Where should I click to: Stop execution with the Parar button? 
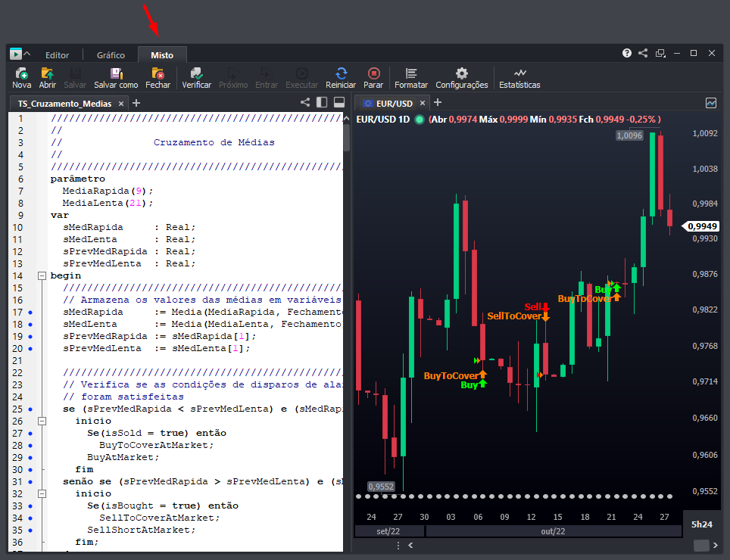click(x=373, y=73)
